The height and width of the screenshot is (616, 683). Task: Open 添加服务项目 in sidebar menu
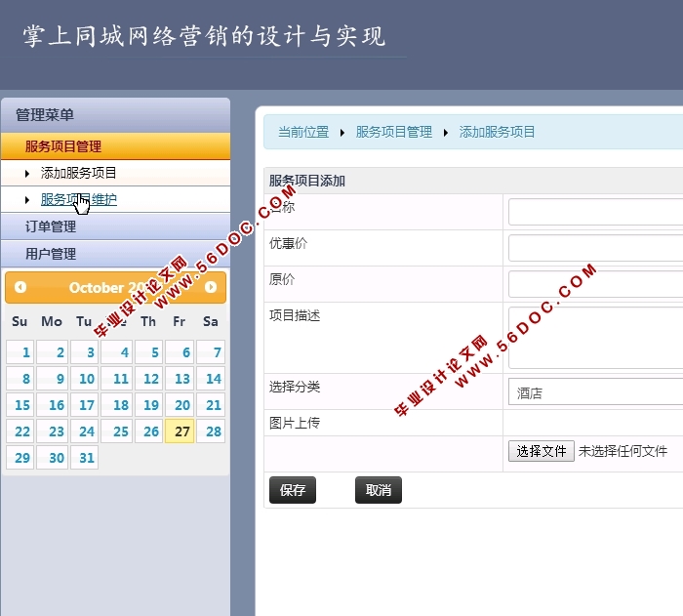78,173
